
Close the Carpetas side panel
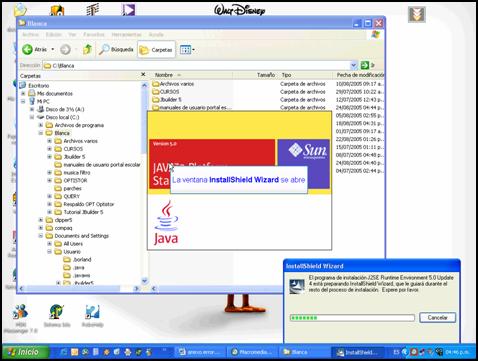pos(143,74)
